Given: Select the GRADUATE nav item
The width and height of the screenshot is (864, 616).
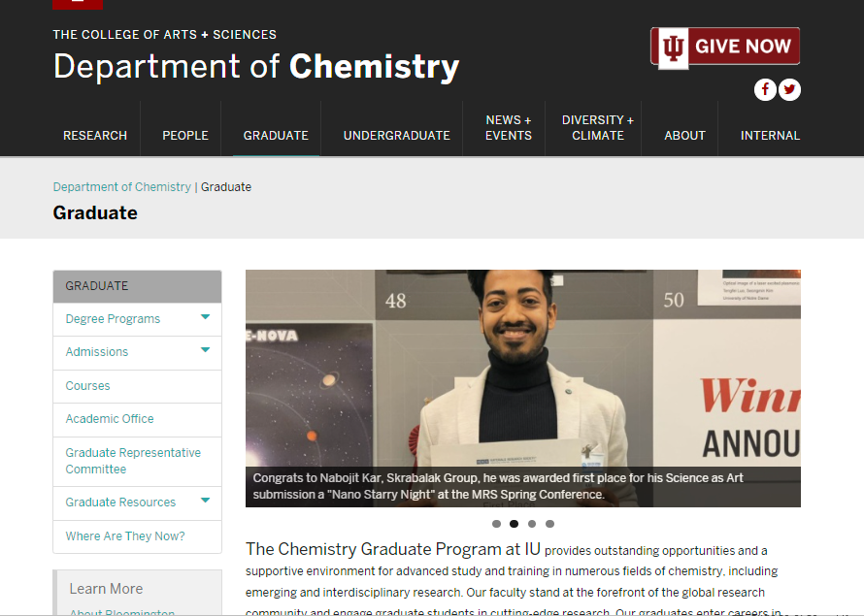Looking at the screenshot, I should pyautogui.click(x=276, y=136).
